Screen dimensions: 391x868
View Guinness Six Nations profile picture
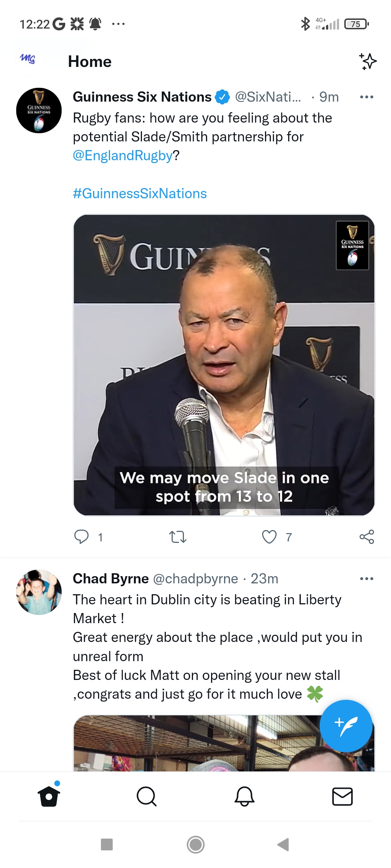(x=39, y=111)
